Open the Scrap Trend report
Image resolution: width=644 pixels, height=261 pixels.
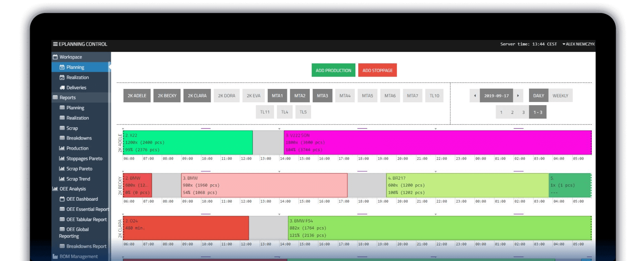coord(78,179)
